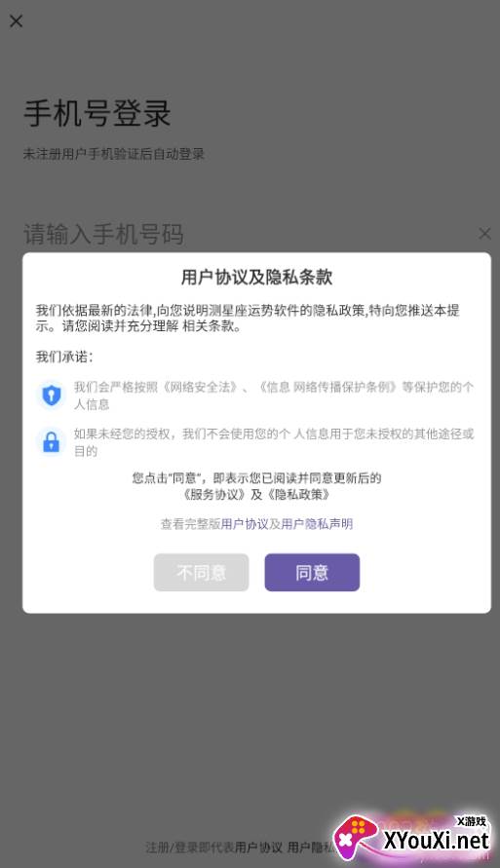Screen dimensions: 500x868
Task: Close the login page with top-left X
Action: coord(16,21)
